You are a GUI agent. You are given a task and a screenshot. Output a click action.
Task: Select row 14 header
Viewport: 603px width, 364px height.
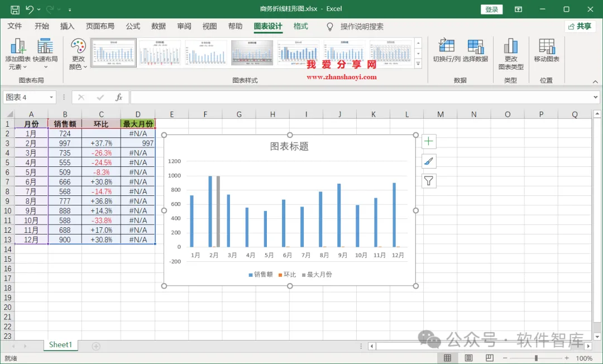coord(7,250)
